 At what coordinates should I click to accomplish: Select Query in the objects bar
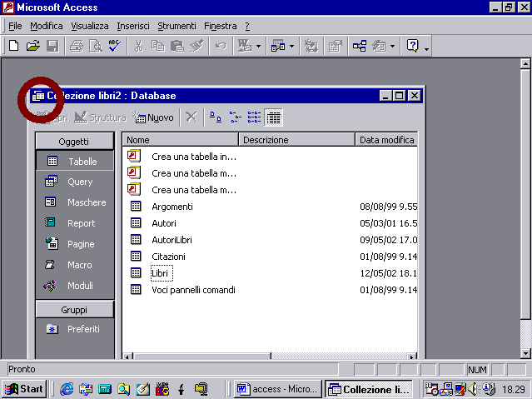[x=75, y=182]
